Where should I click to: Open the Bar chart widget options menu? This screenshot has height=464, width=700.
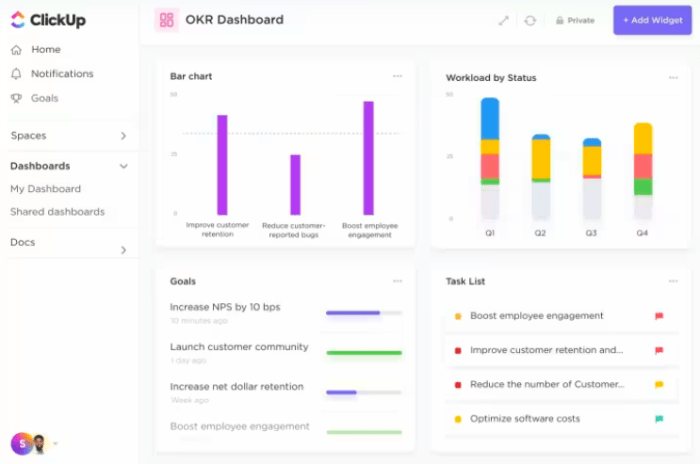pos(397,76)
